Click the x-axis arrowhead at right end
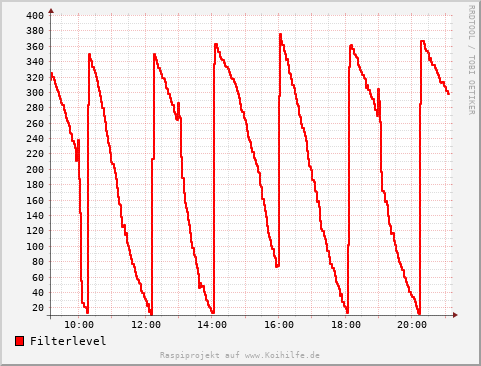 pyautogui.click(x=455, y=315)
